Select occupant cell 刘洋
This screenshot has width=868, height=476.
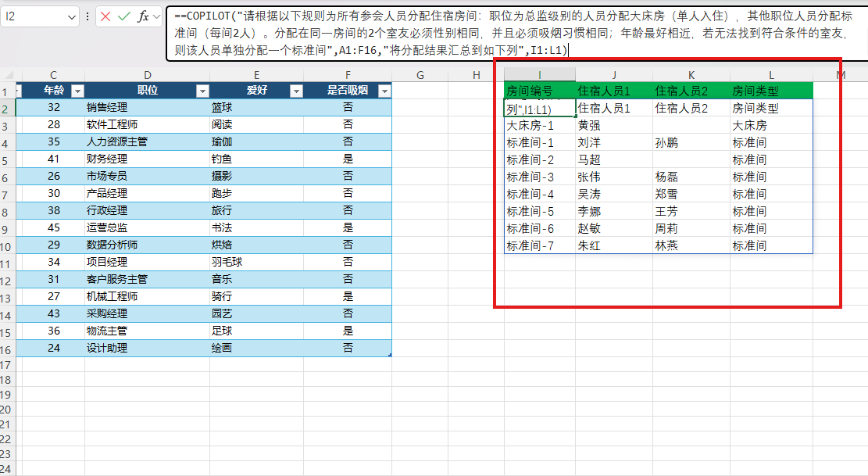tap(614, 143)
